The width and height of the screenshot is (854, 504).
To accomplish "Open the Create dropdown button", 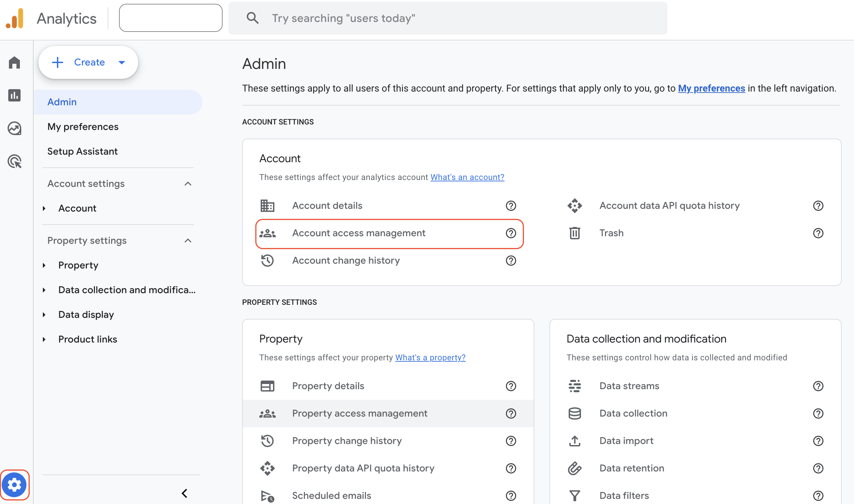I will coord(88,62).
